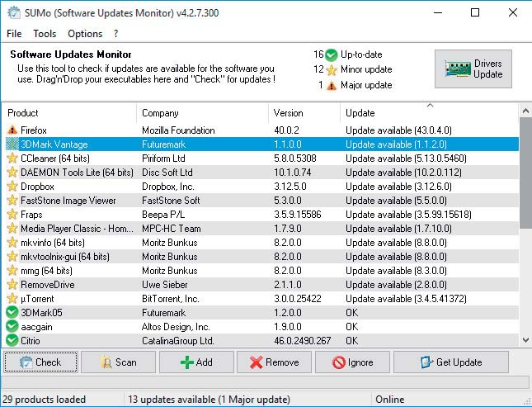Image resolution: width=532 pixels, height=407 pixels.
Task: Click version '10.1.0.74' cell
Action: tap(293, 173)
